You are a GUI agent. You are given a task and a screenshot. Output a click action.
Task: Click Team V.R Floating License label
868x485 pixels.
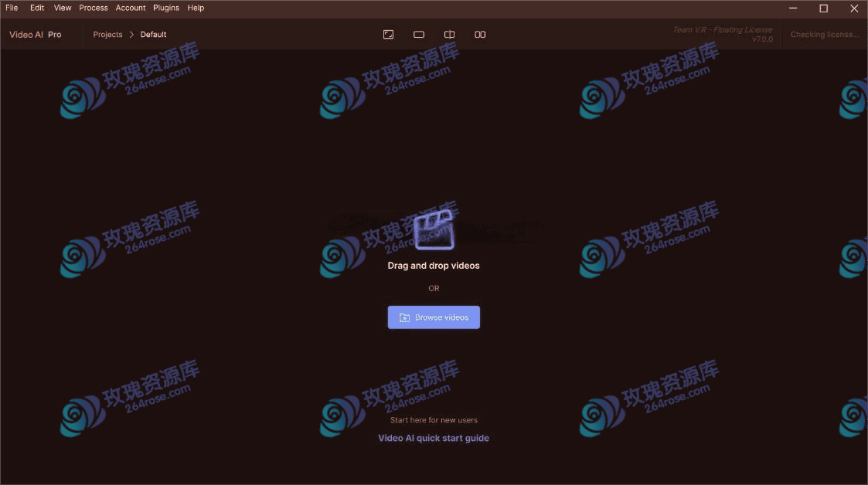click(x=723, y=30)
